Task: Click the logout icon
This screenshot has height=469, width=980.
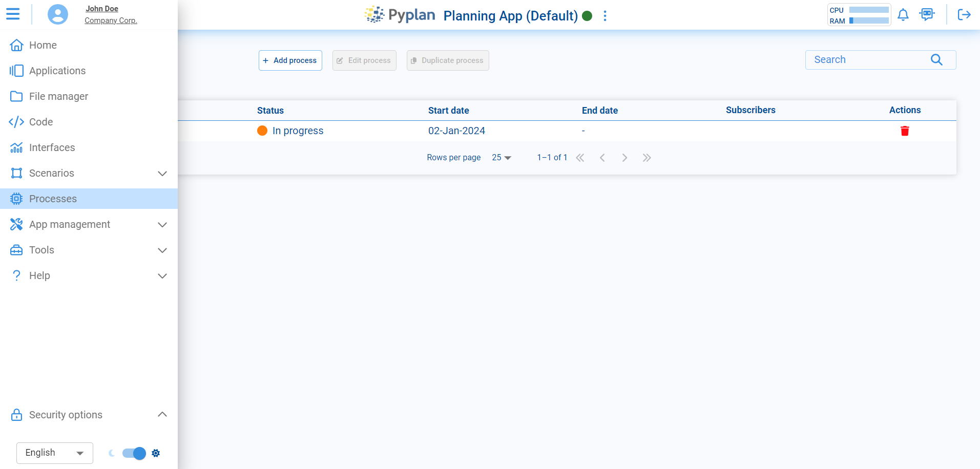Action: (965, 15)
